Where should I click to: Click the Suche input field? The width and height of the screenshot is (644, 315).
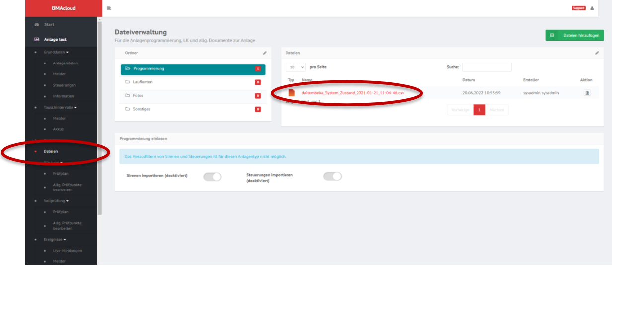click(487, 67)
